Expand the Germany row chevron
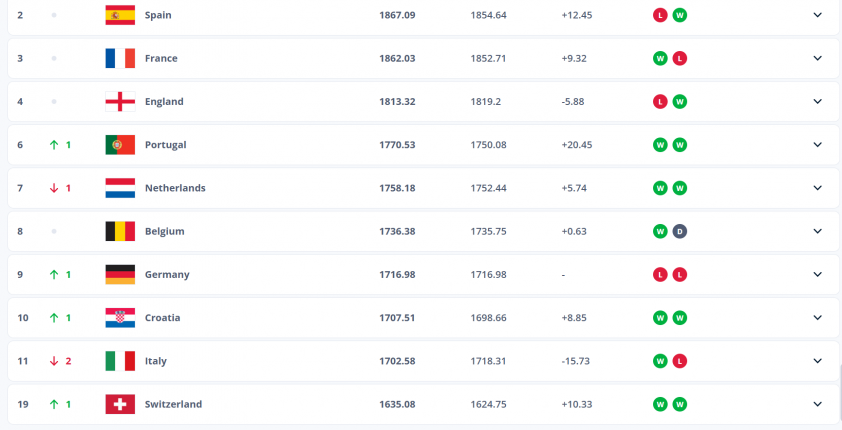Image resolution: width=842 pixels, height=430 pixels. [817, 274]
